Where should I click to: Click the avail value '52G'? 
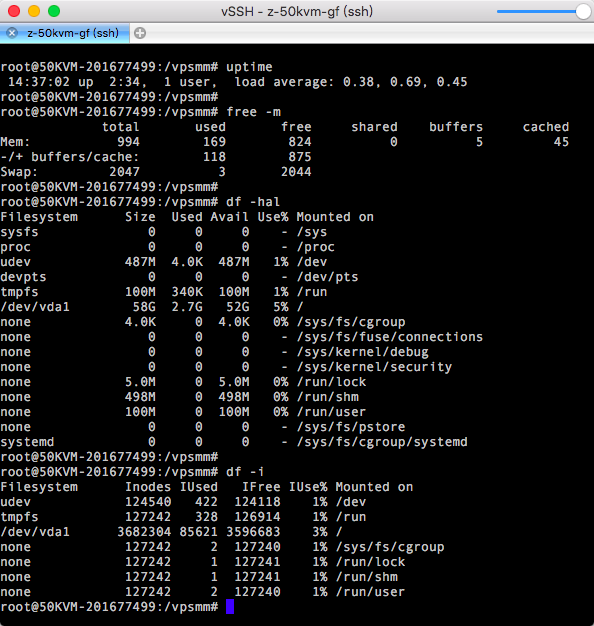pyautogui.click(x=238, y=307)
